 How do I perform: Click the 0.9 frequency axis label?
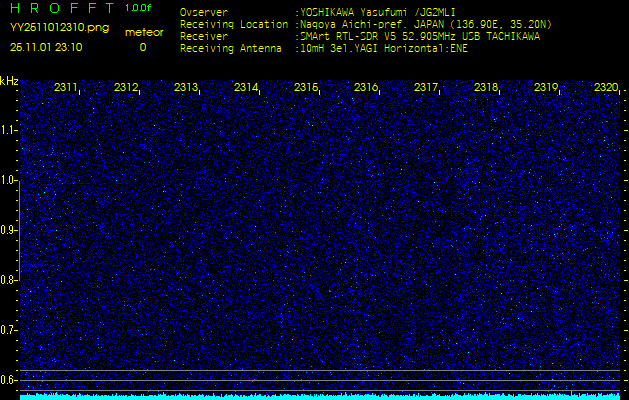click(9, 230)
